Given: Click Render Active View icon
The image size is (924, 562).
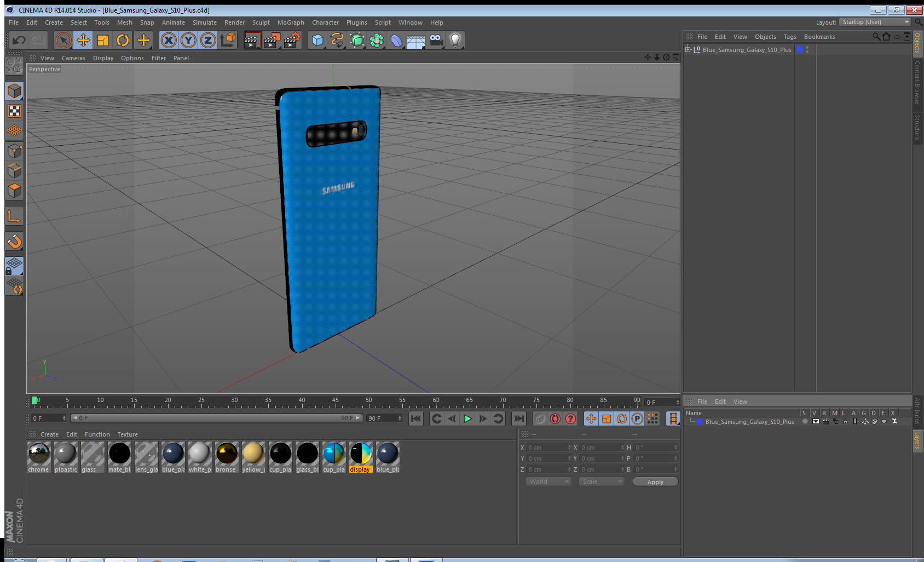Looking at the screenshot, I should tap(252, 40).
